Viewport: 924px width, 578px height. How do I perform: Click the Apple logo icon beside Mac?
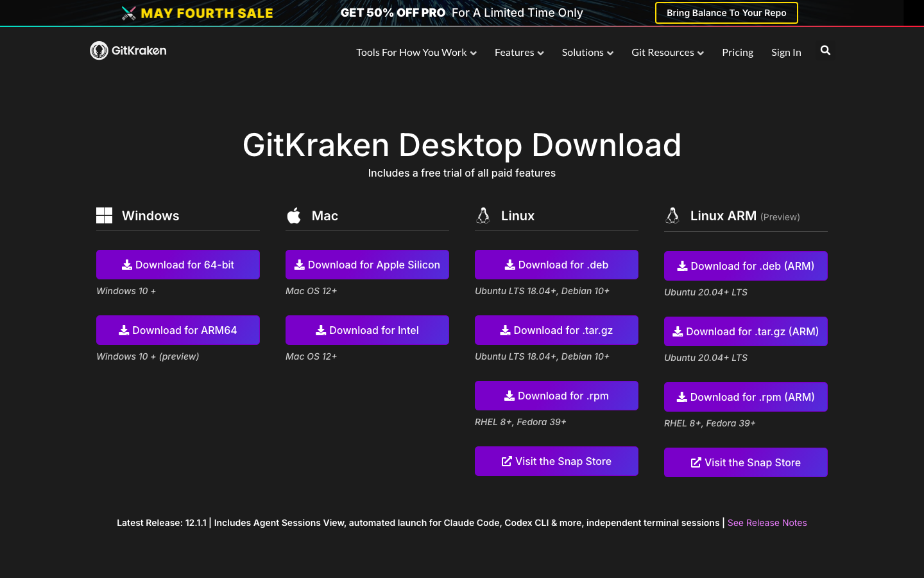(x=293, y=215)
